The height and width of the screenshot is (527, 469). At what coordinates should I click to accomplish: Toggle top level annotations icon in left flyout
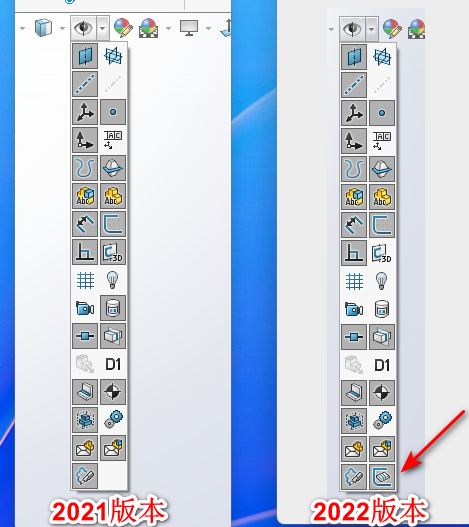click(113, 196)
